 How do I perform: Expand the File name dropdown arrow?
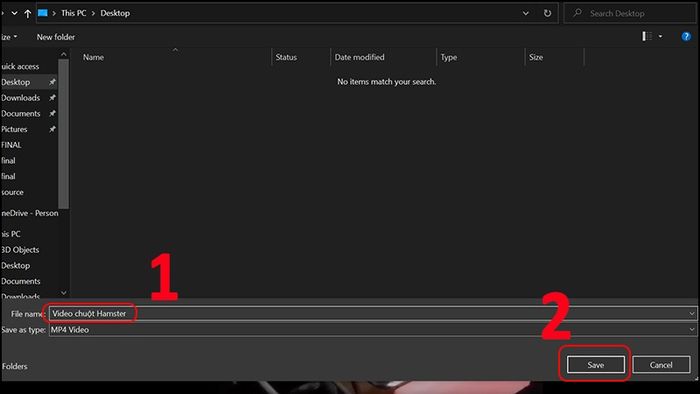tap(692, 314)
